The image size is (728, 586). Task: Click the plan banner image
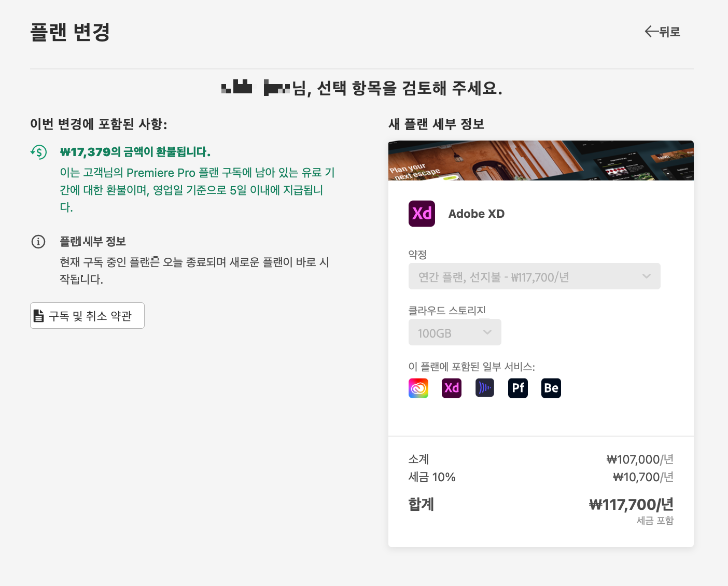click(541, 161)
